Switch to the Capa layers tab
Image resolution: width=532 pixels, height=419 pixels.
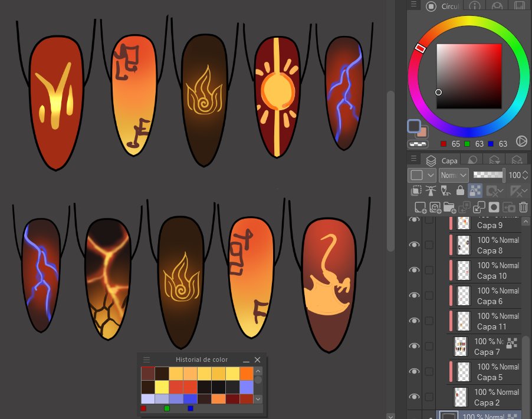coord(442,160)
